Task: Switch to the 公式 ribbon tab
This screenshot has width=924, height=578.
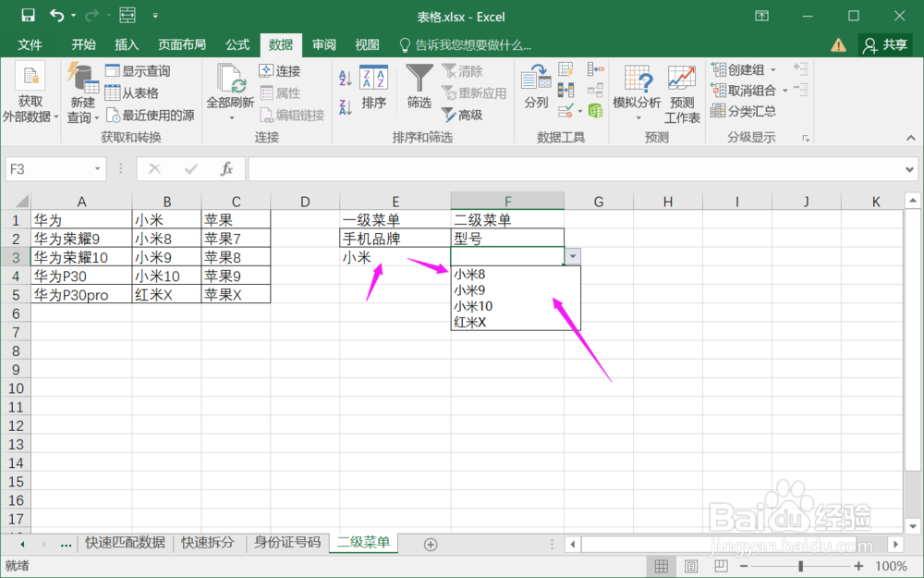Action: click(237, 44)
